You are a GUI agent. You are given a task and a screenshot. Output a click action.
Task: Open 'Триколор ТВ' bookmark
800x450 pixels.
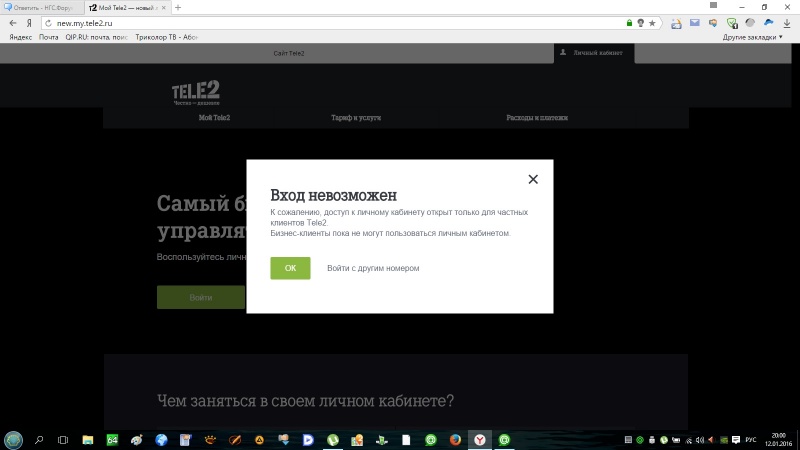[162, 37]
